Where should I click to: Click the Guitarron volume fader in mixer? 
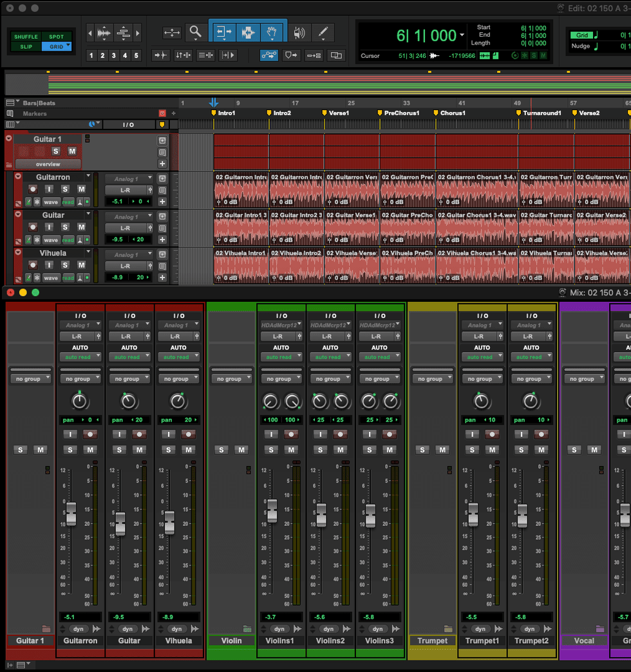click(x=71, y=512)
